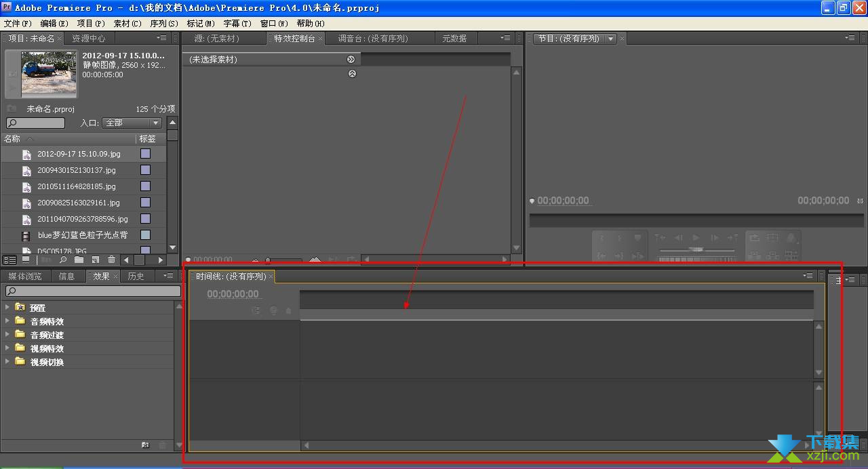868x469 pixels.
Task: Create a new bin in project panel
Action: tap(79, 260)
